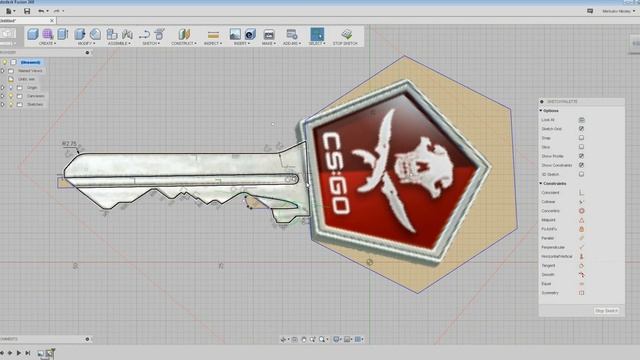Expand the Sketches tree node arrow
The height and width of the screenshot is (360, 640).
(x=2, y=104)
